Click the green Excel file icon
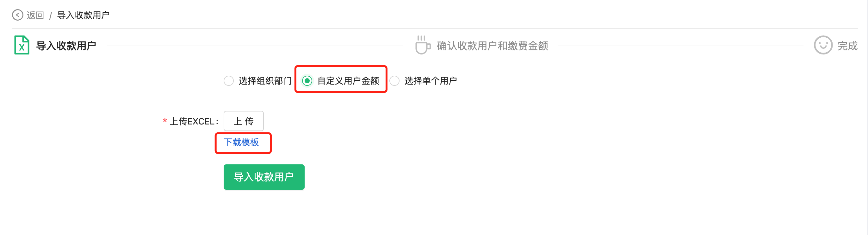Screen dimensions: 868x235 pyautogui.click(x=22, y=45)
